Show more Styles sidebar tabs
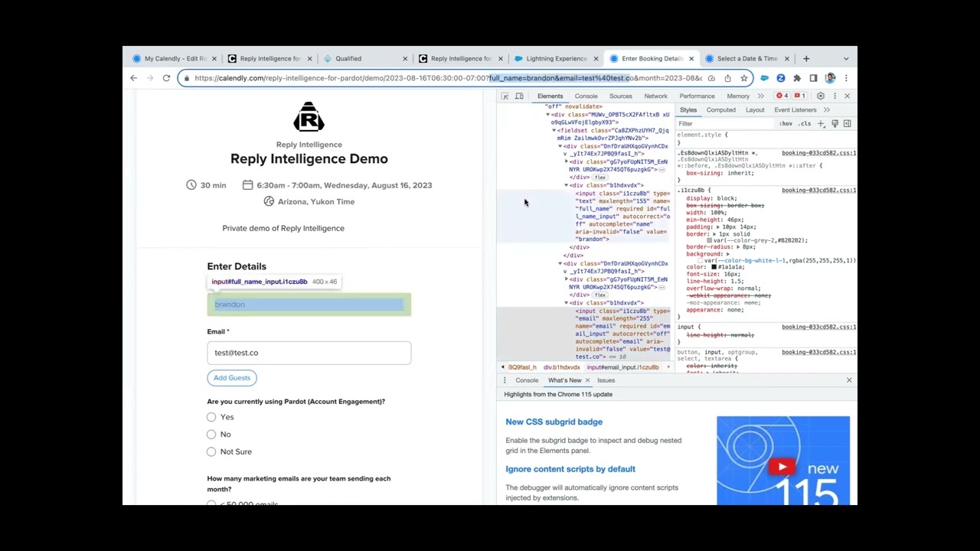This screenshot has width=980, height=551. [x=827, y=110]
